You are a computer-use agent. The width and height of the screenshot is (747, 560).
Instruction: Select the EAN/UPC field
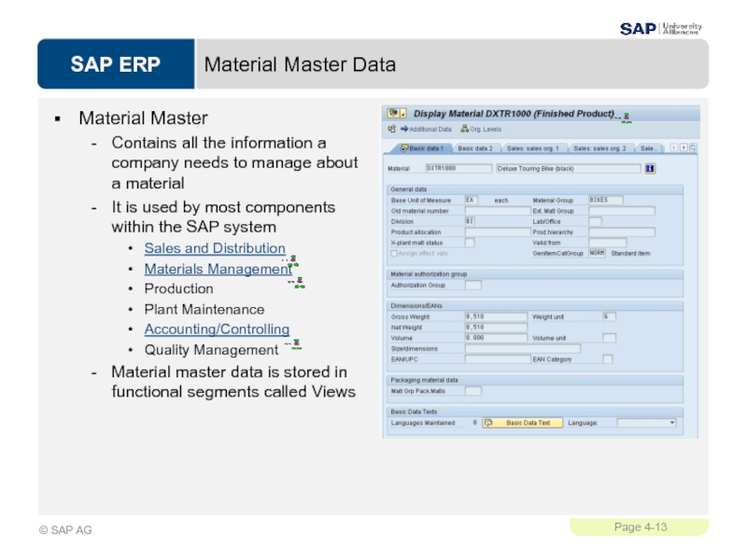(x=498, y=359)
